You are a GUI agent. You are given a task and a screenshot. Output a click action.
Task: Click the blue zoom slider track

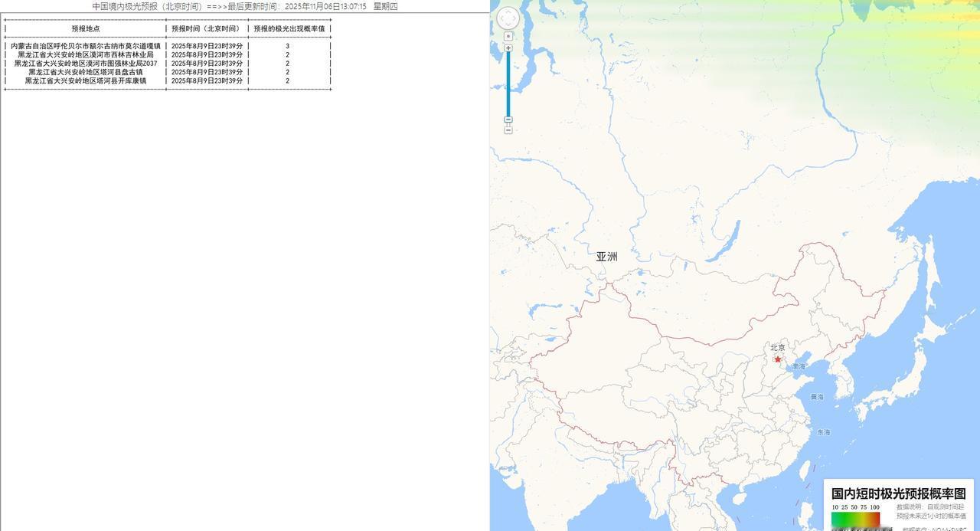pos(508,84)
